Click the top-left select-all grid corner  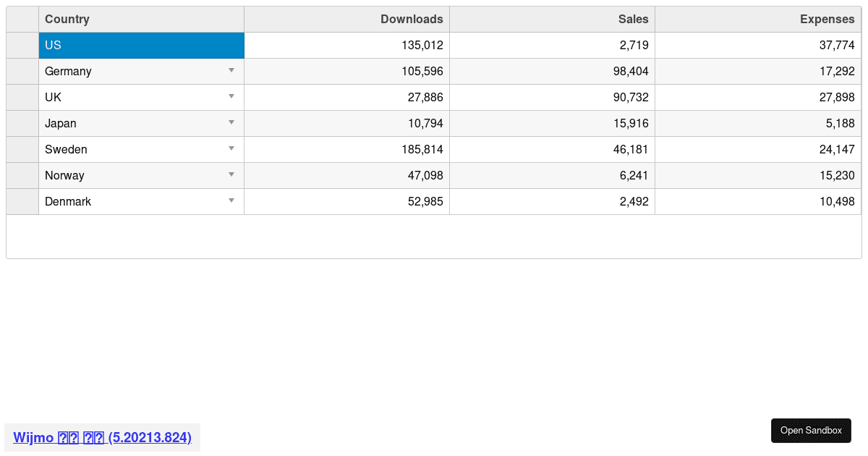click(22, 20)
